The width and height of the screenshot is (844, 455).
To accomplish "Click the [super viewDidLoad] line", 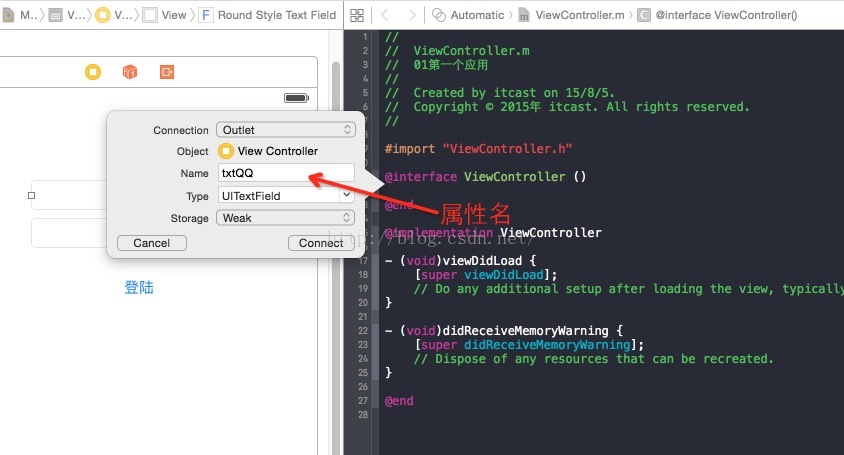I will point(486,275).
